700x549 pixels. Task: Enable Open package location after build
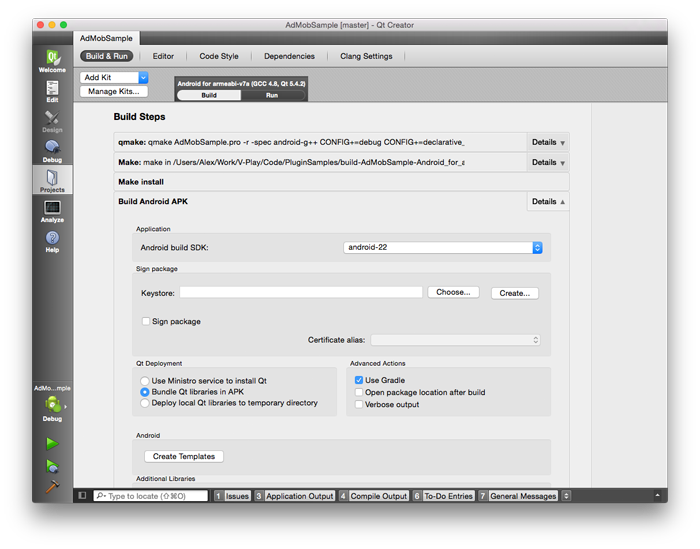tap(358, 392)
